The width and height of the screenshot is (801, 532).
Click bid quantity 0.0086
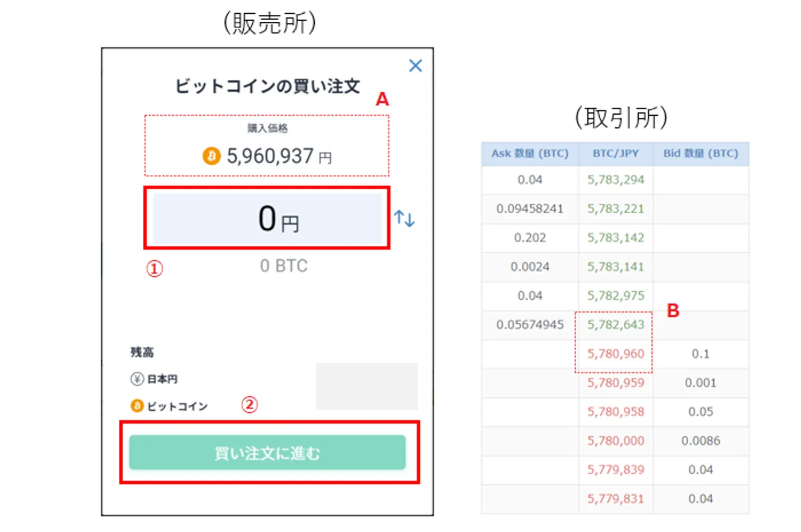[701, 441]
